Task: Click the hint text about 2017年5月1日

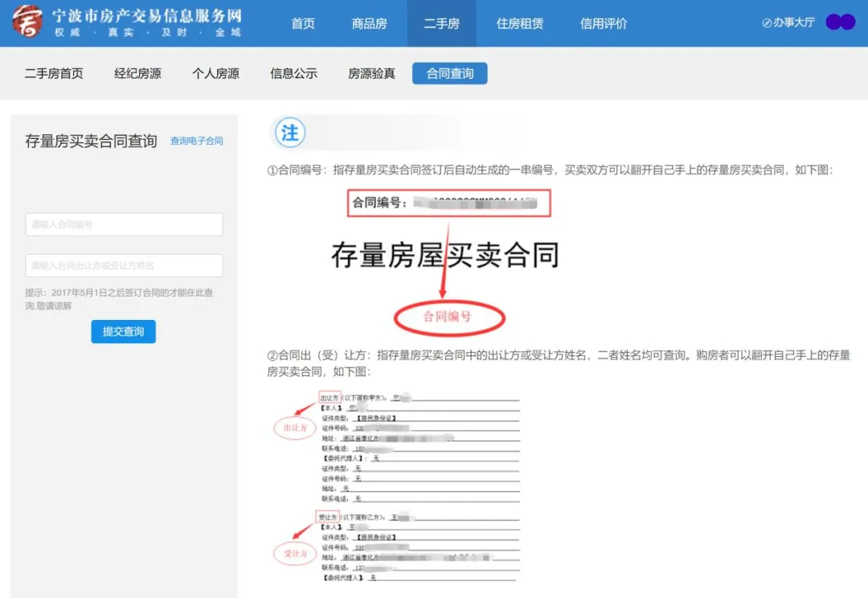Action: point(119,299)
